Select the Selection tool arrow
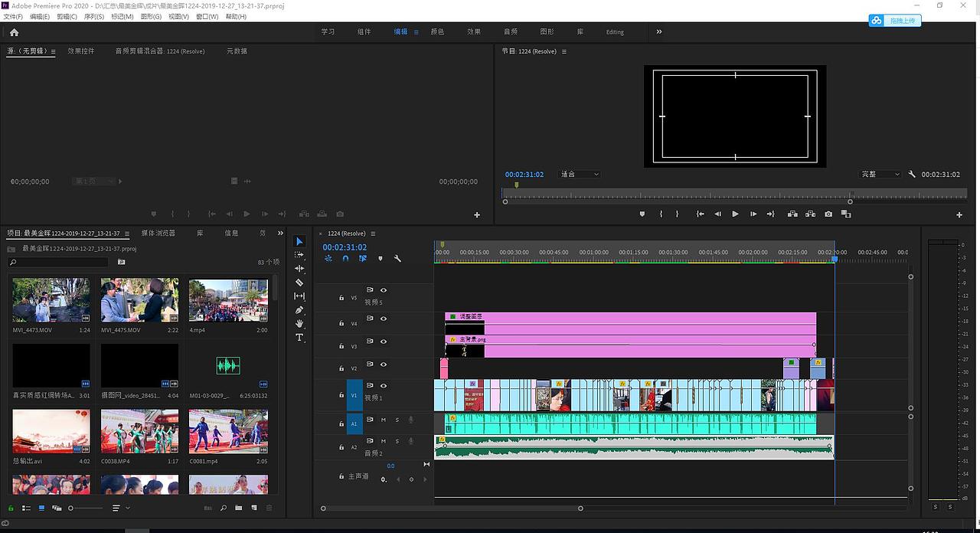Viewport: 980px width, 533px height. [299, 241]
